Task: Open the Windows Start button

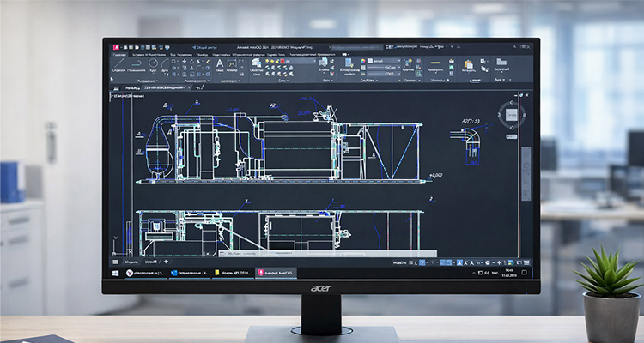Action: pyautogui.click(x=115, y=271)
